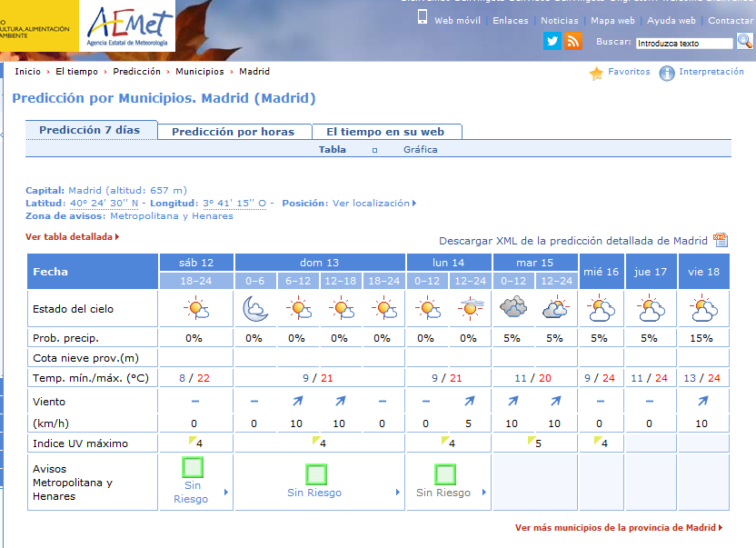
Task: Click the Madrid breadcrumb
Action: click(254, 72)
